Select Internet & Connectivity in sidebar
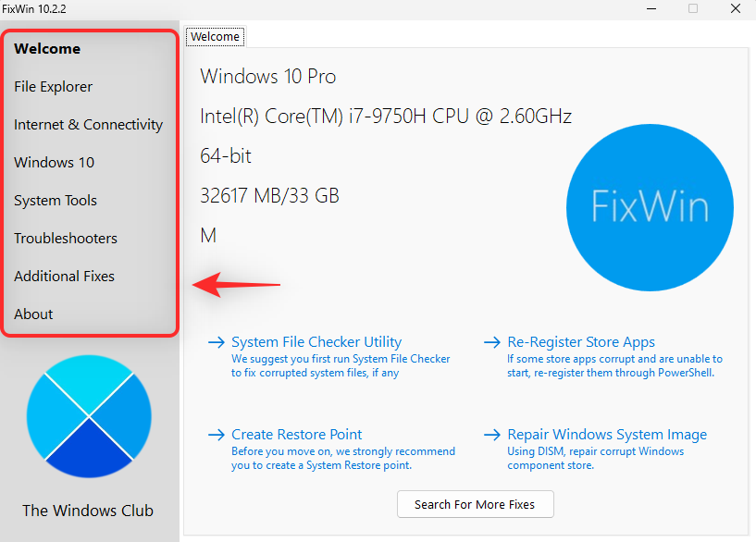 (x=88, y=125)
